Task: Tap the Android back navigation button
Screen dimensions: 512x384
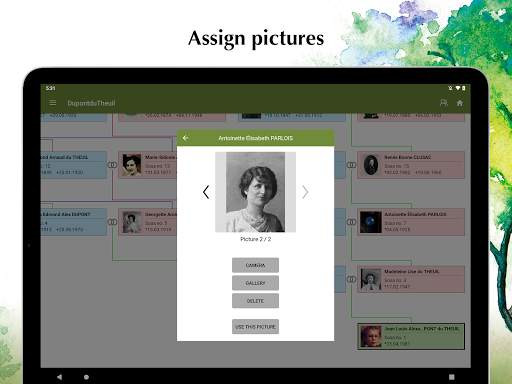Action: pyautogui.click(x=59, y=377)
